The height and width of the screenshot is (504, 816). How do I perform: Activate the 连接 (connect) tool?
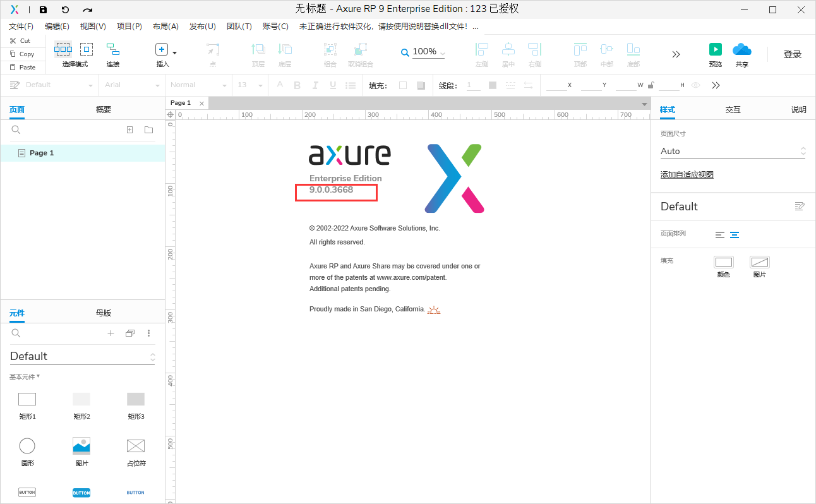(x=112, y=51)
